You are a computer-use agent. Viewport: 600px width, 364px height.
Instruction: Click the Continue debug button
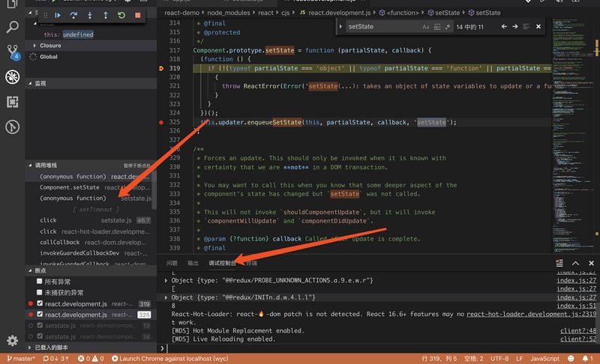(x=58, y=15)
